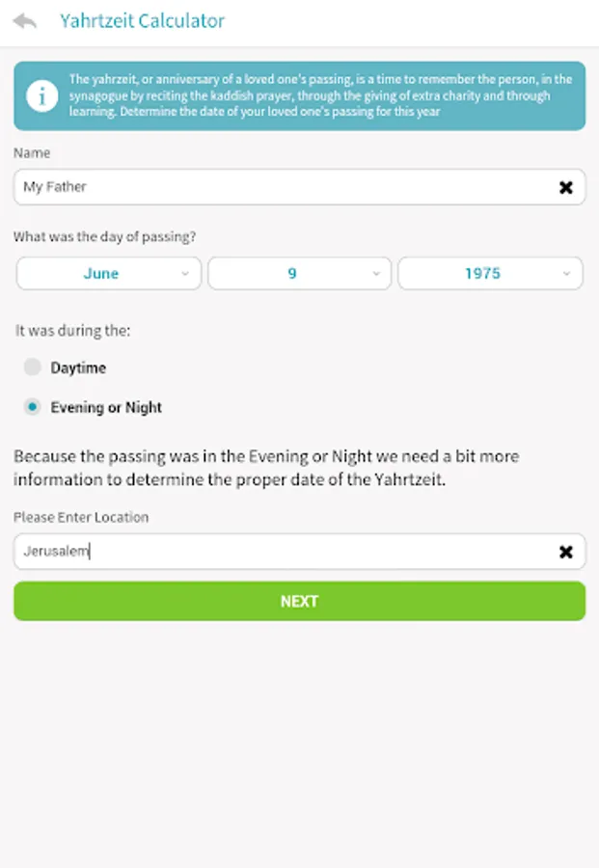
Task: Click the day dropdown chevron arrow
Action: coord(376,274)
